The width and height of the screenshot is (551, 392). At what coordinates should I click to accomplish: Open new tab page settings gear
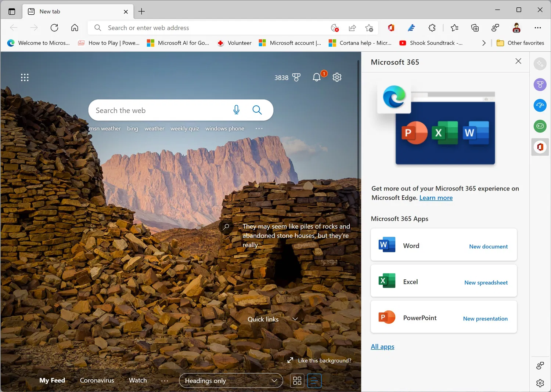click(x=337, y=77)
